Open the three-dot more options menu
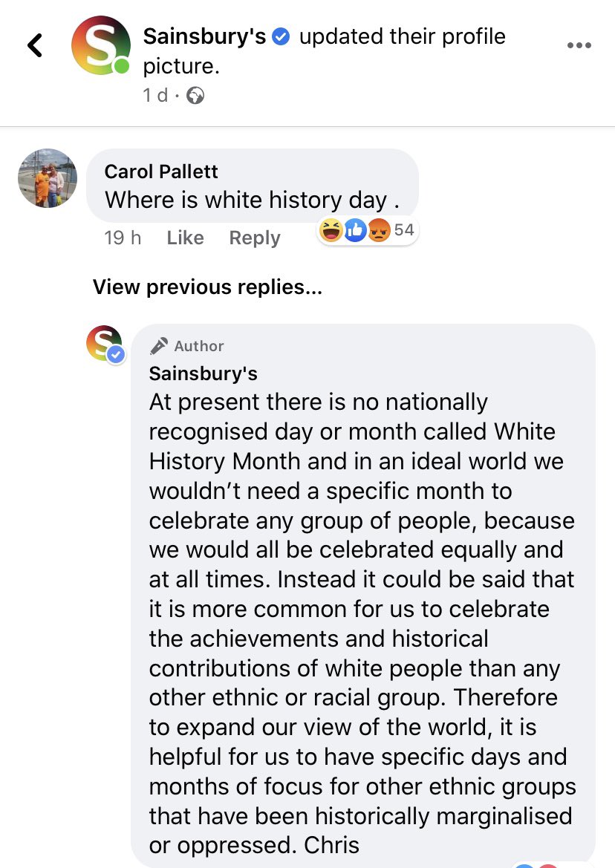 click(579, 45)
